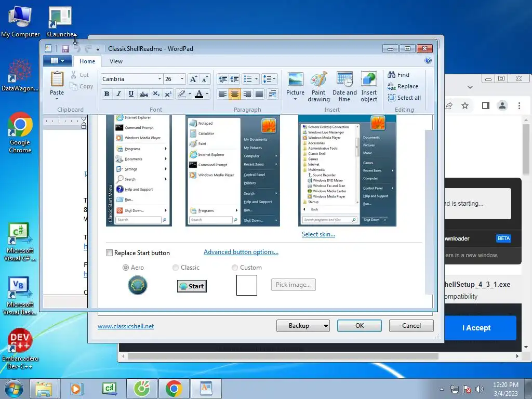
Task: Toggle Strikethrough formatting
Action: tap(143, 94)
